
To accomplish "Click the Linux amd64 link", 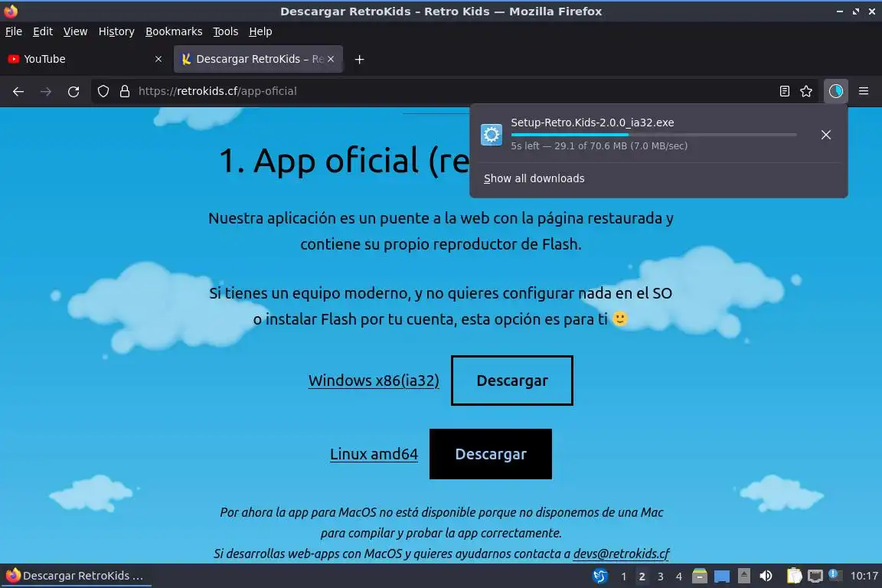I will 374,453.
